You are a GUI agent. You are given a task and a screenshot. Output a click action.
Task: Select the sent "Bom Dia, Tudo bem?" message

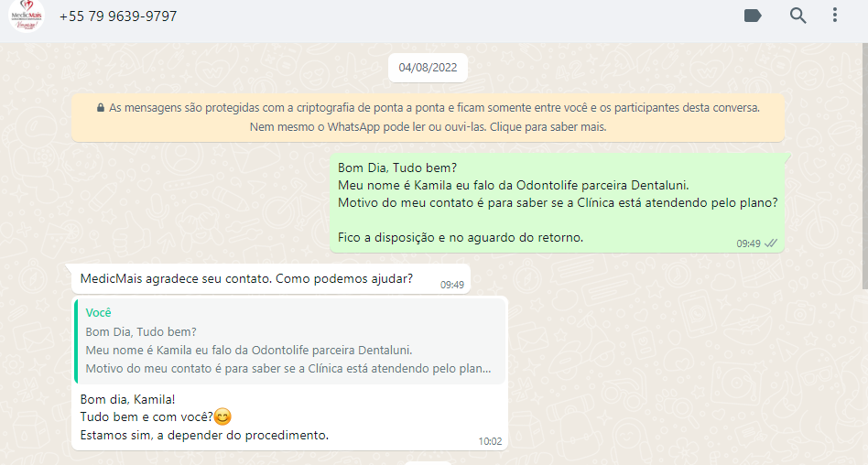tap(557, 202)
